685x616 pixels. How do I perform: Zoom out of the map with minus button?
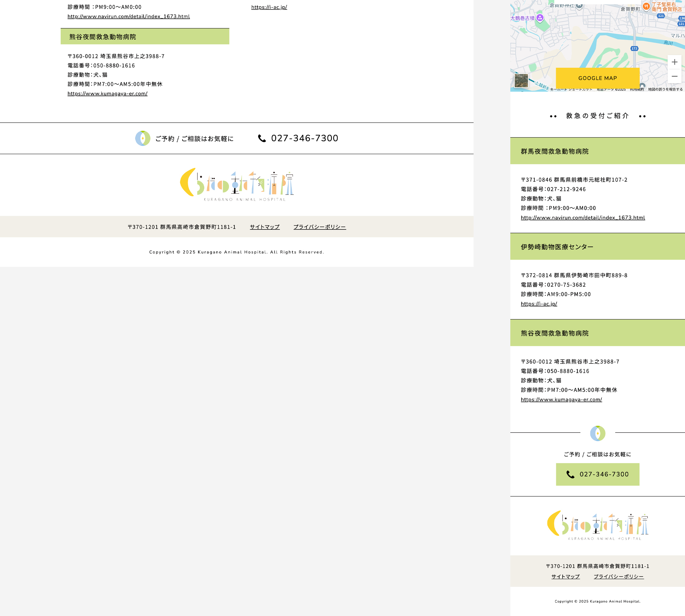point(674,77)
